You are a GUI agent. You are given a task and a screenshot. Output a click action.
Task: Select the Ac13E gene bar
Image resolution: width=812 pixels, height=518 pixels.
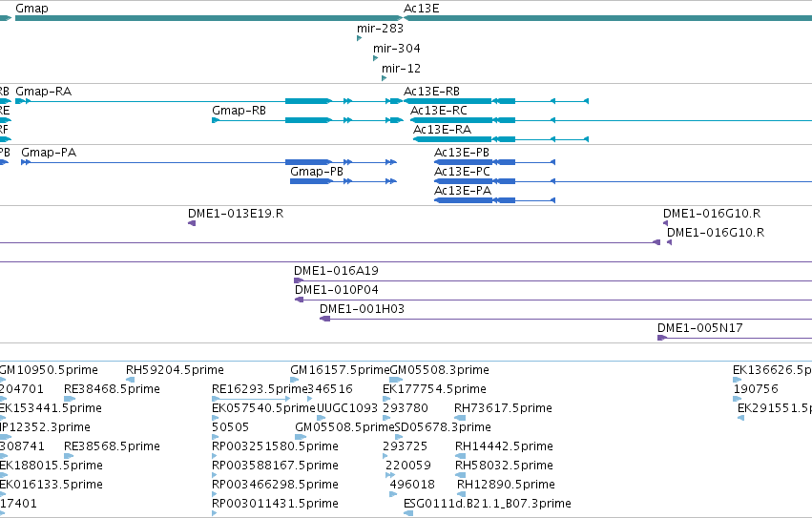pyautogui.click(x=608, y=18)
